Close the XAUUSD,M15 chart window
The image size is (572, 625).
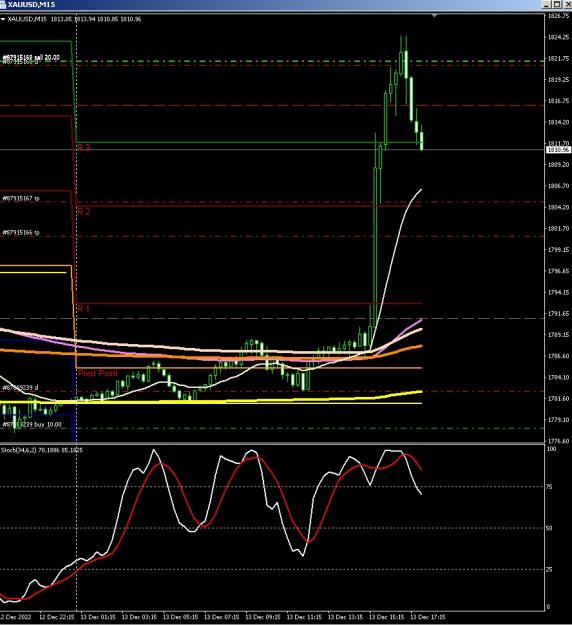[x=567, y=4]
